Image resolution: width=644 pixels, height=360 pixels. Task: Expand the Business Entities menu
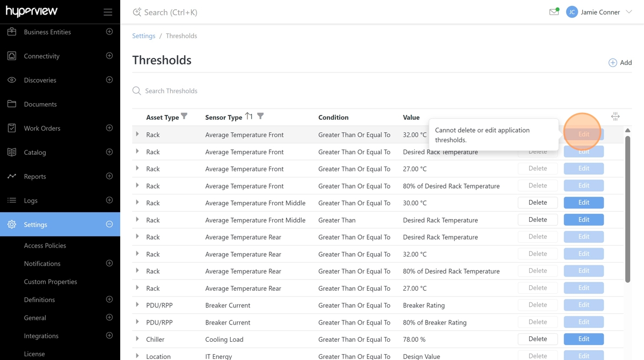[x=109, y=32]
